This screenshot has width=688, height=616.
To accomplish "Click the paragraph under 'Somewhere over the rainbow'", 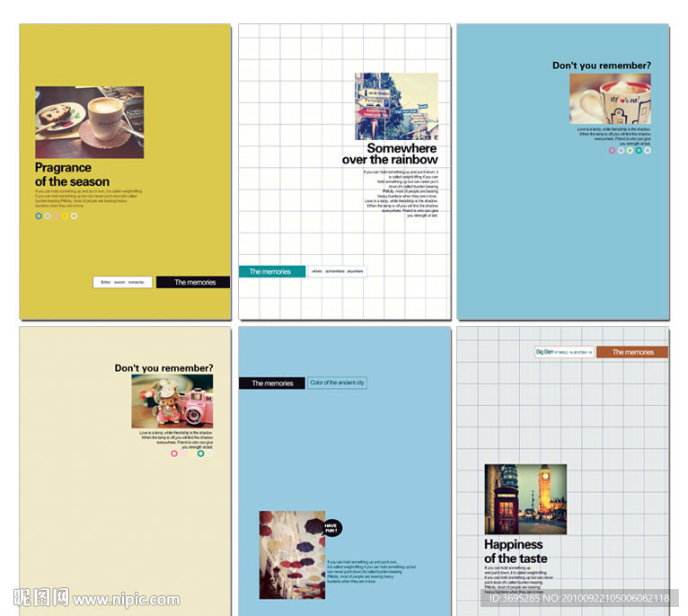I will coord(401,193).
